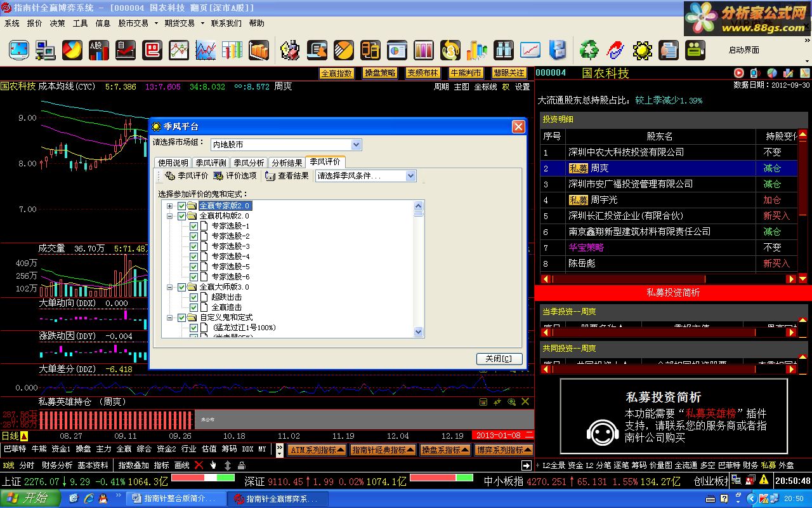The image size is (812, 508).
Task: Select the gold dollar coin toolbar icon
Action: 450,50
